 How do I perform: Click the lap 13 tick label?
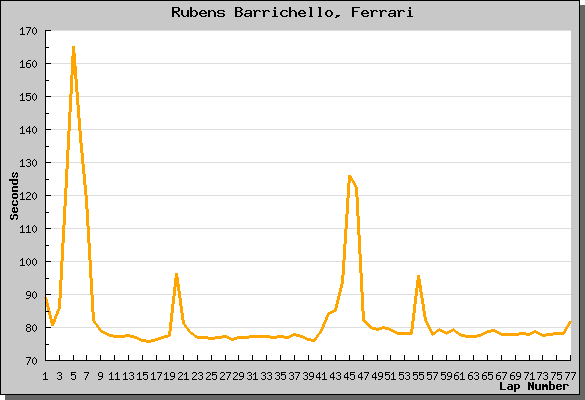click(128, 376)
